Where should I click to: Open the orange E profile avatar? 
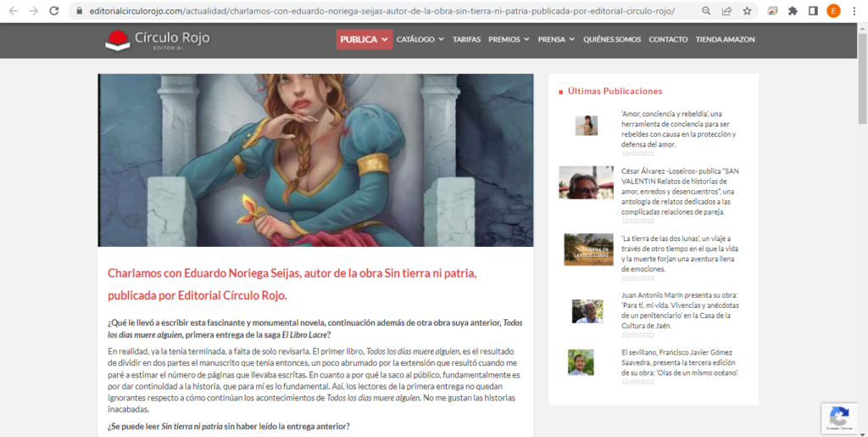click(x=833, y=10)
